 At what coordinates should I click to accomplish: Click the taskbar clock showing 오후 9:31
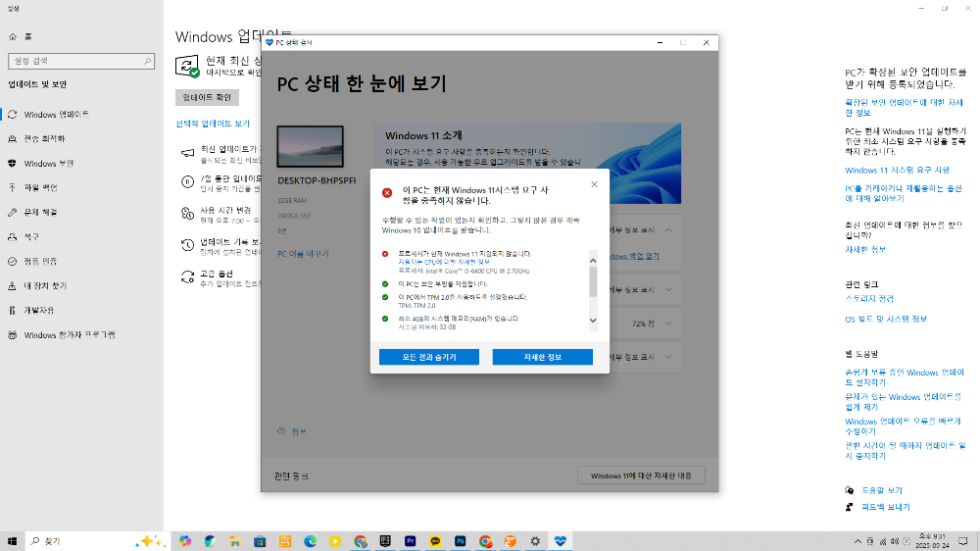[933, 541]
